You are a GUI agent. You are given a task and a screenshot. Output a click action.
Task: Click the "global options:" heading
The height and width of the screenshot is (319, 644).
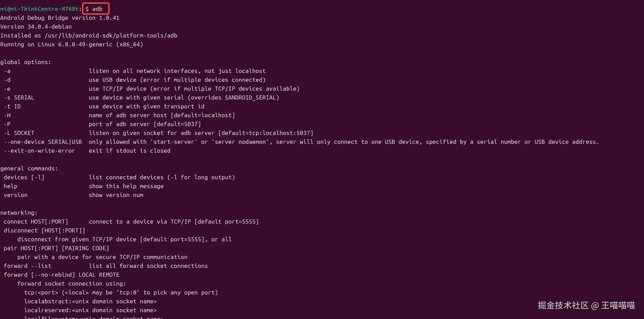(26, 62)
